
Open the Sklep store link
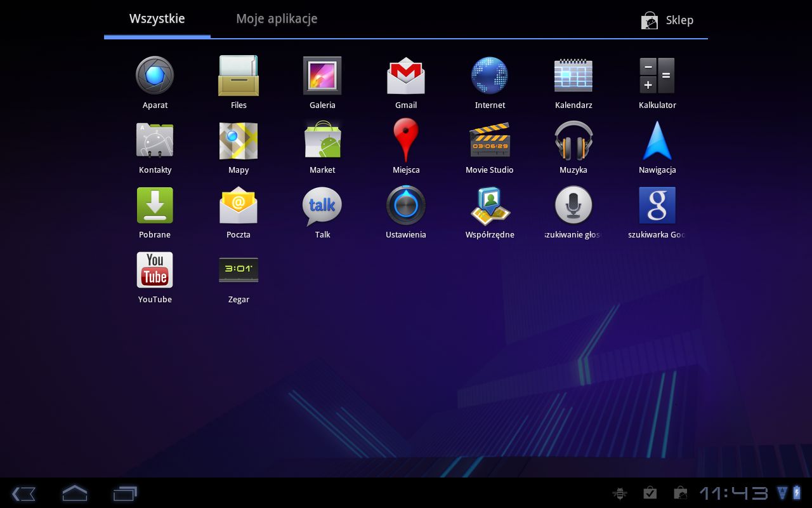click(667, 20)
